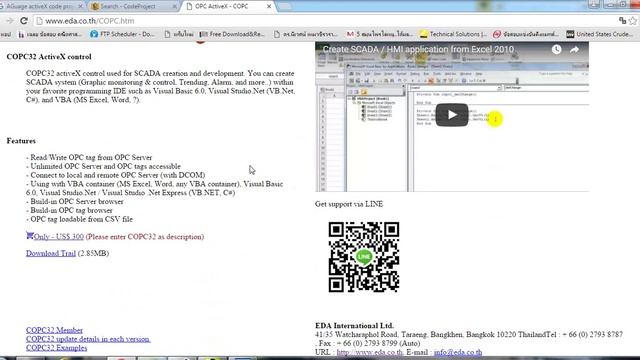Image resolution: width=640 pixels, height=360 pixels.
Task: Open the COPC32 Member link
Action: click(x=54, y=330)
